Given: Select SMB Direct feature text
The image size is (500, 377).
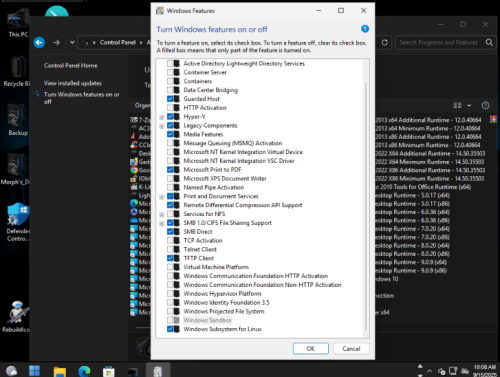Looking at the screenshot, I should [198, 231].
